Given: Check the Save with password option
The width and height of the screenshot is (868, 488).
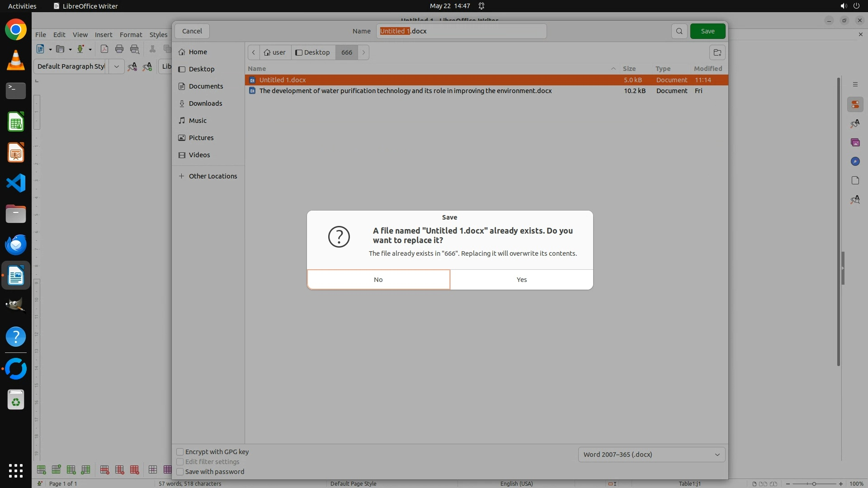Looking at the screenshot, I should point(180,472).
